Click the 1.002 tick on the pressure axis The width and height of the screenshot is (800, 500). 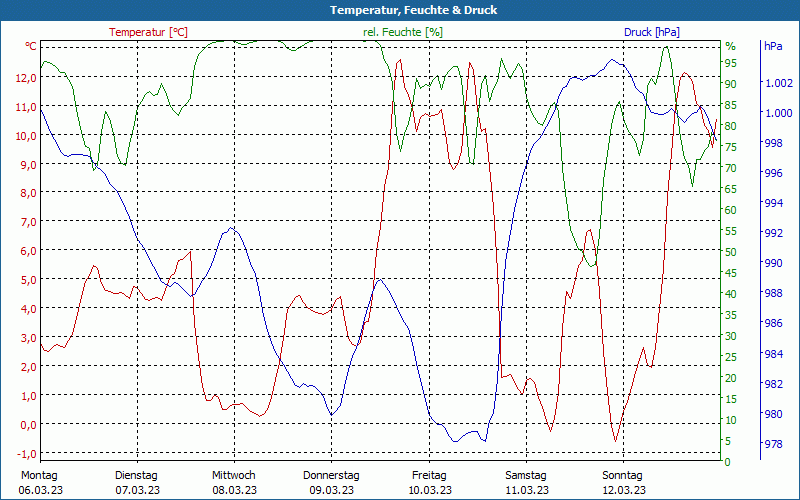777,83
